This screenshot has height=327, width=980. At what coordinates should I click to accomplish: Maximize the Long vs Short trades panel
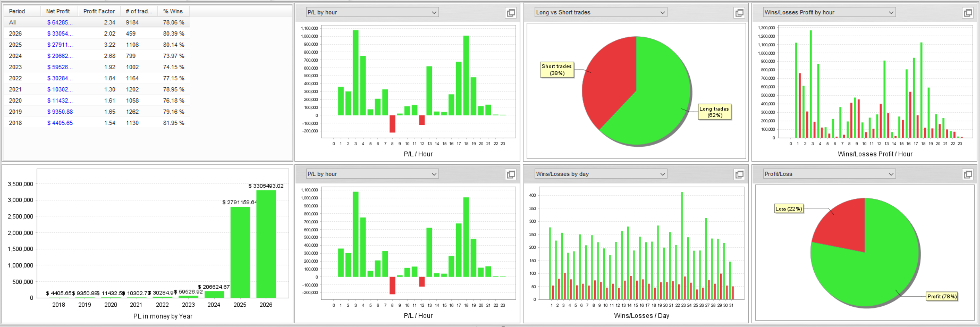(x=739, y=13)
